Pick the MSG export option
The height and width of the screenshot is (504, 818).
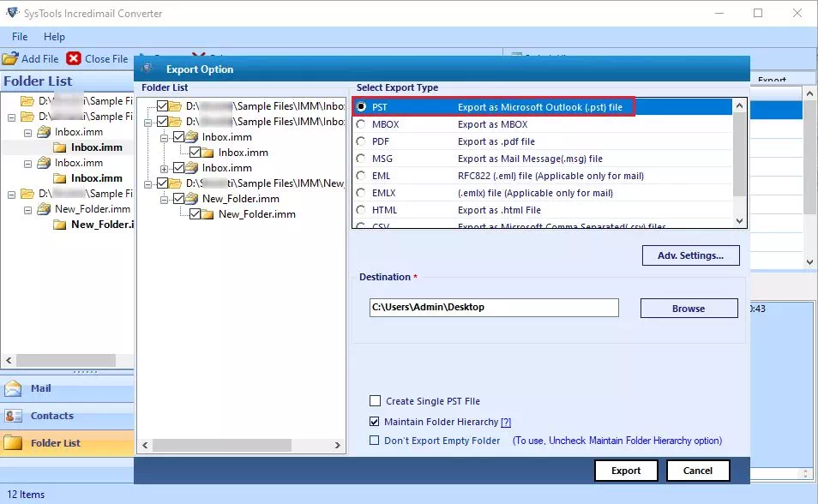click(361, 159)
